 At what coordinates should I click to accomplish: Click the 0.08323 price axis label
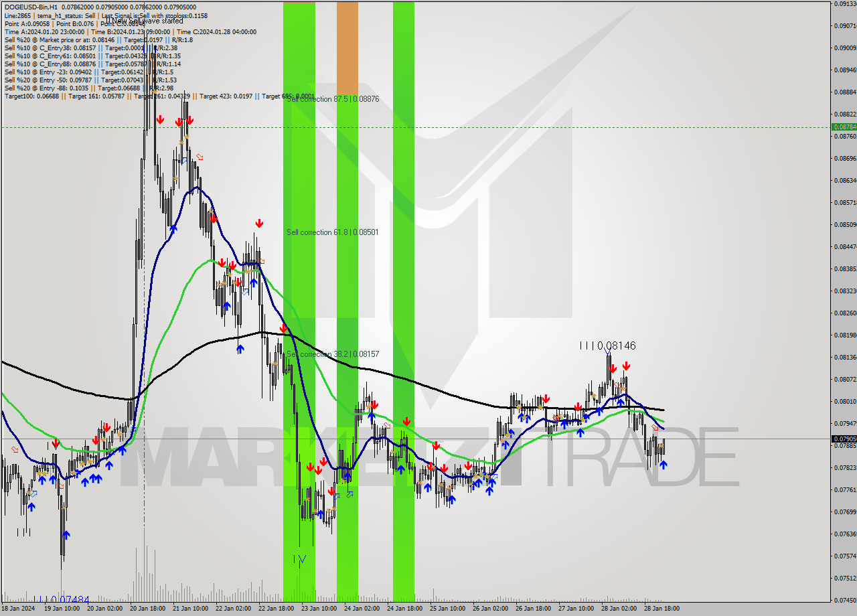(x=844, y=291)
